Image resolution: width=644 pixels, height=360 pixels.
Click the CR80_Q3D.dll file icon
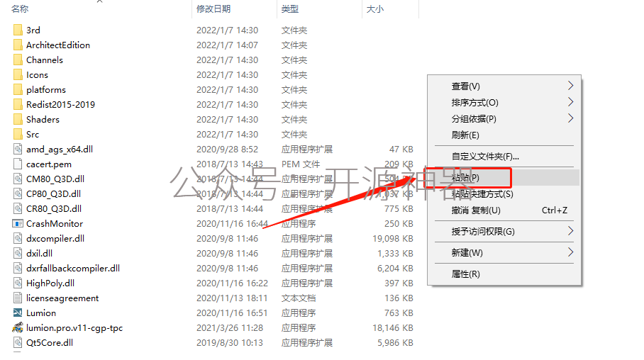pyautogui.click(x=18, y=208)
